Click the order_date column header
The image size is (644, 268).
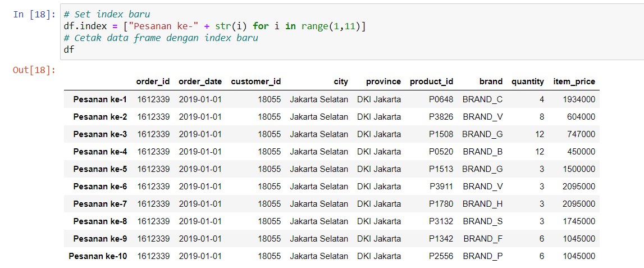(200, 81)
